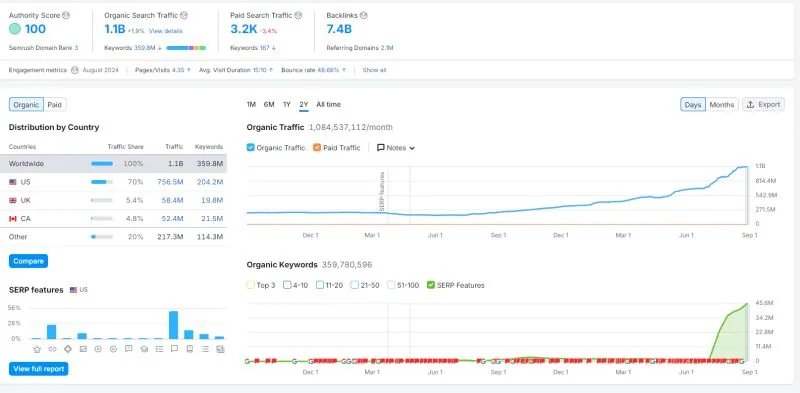Click the 58.4M UK traffic value
This screenshot has width=800, height=393.
click(x=172, y=201)
